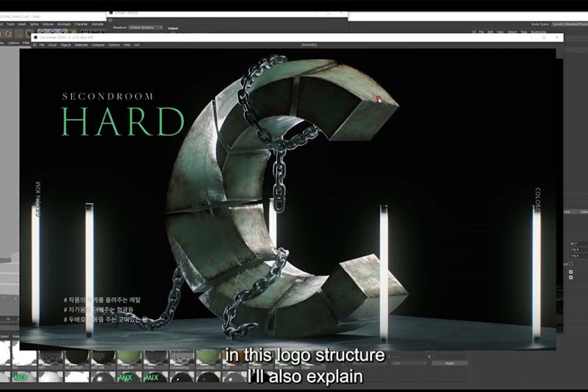Open Cinema 4D Tools menu
Screen dimensions: 588x392
click(10, 24)
